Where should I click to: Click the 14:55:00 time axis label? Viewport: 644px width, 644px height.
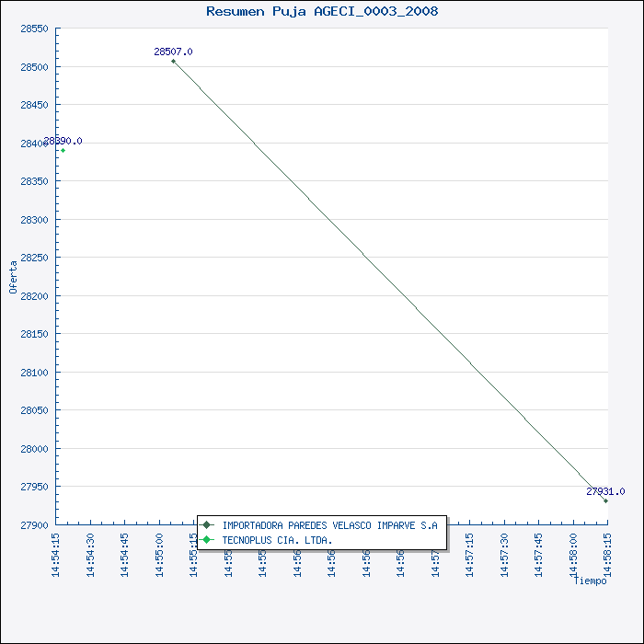click(160, 556)
